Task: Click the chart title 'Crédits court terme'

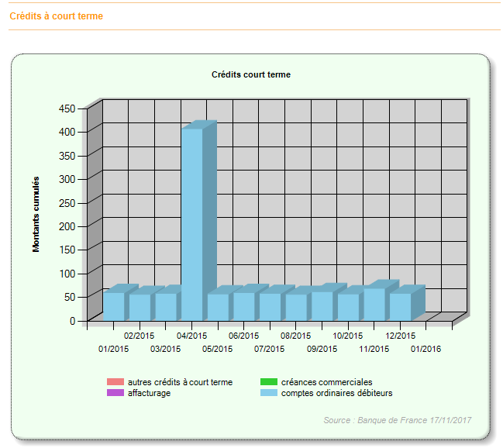Action: coord(251,74)
